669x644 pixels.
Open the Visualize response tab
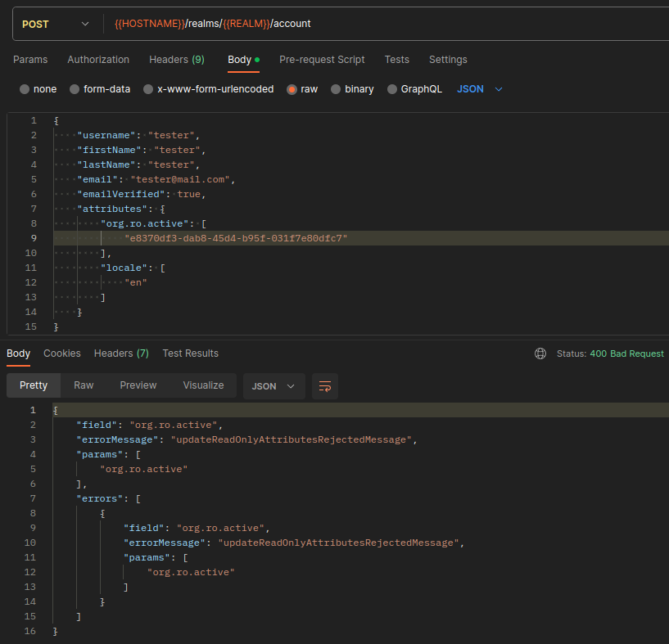(203, 385)
